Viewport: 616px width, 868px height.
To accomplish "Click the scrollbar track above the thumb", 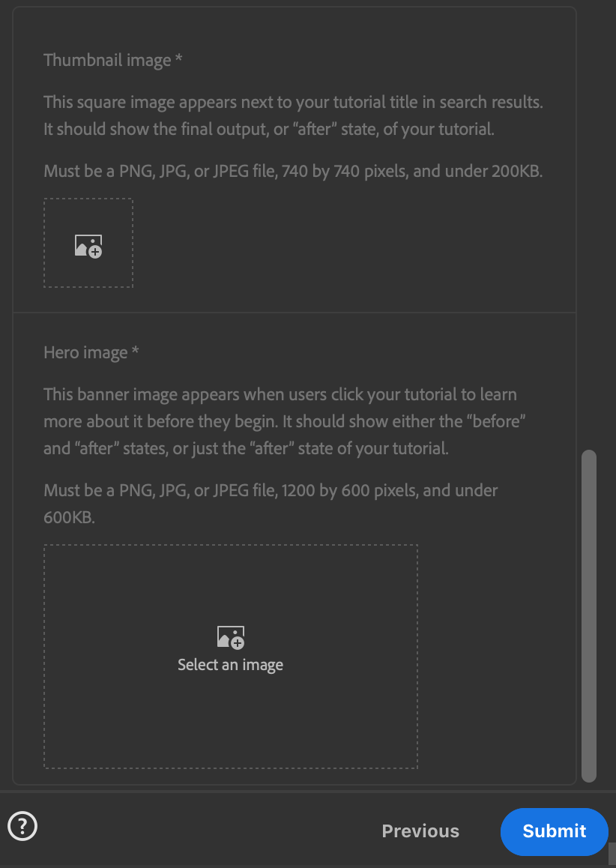I will pos(589,225).
